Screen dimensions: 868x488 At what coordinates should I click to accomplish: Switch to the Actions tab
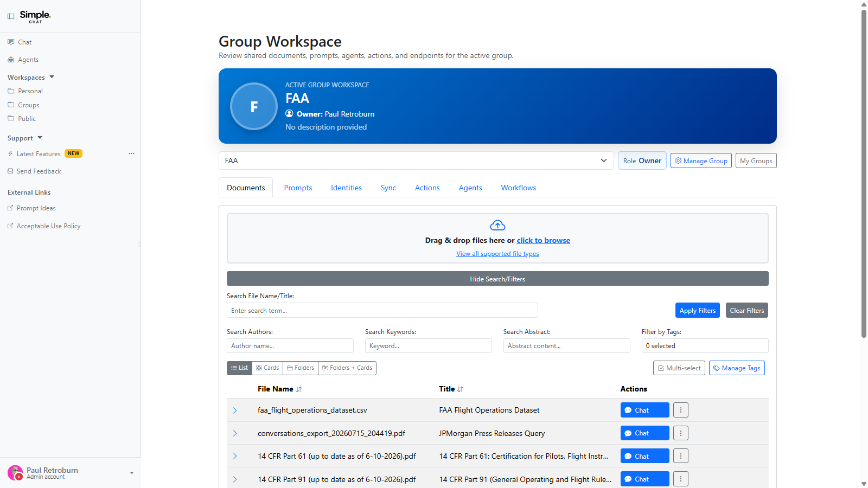point(427,188)
